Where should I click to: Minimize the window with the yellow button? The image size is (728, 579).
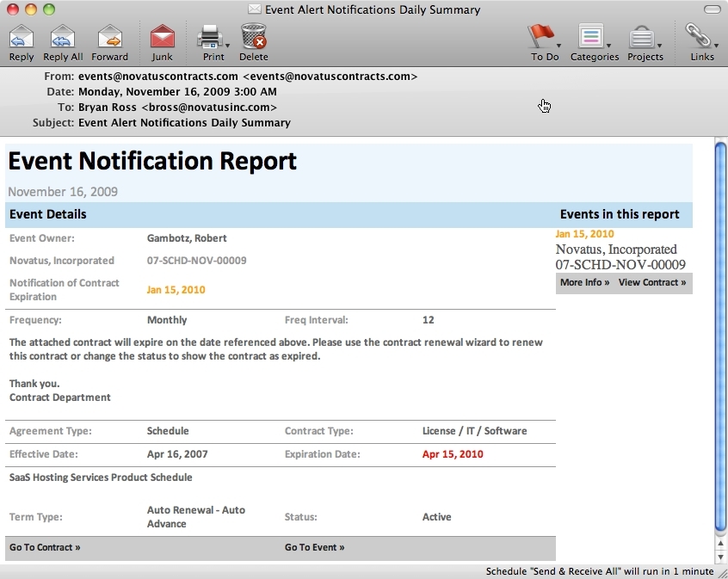point(31,9)
